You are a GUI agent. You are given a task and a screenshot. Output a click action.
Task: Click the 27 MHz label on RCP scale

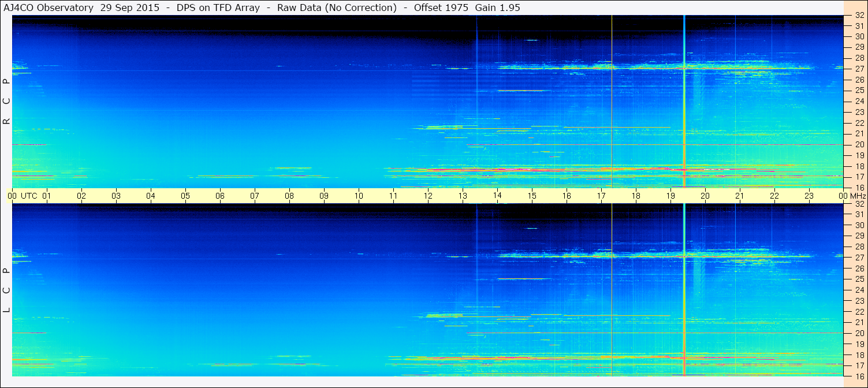click(859, 69)
